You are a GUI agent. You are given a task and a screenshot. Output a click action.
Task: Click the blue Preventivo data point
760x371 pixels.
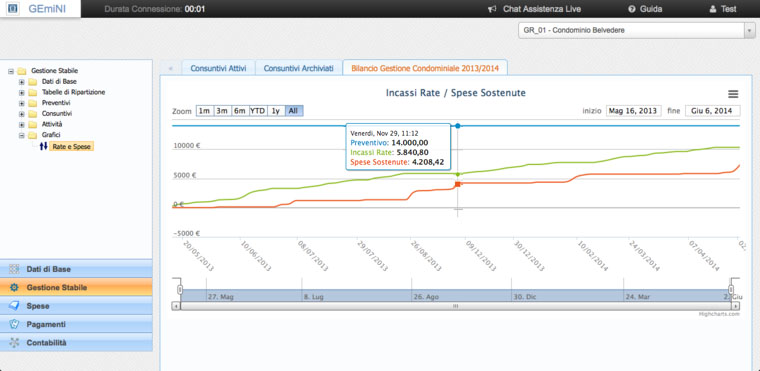(x=458, y=126)
